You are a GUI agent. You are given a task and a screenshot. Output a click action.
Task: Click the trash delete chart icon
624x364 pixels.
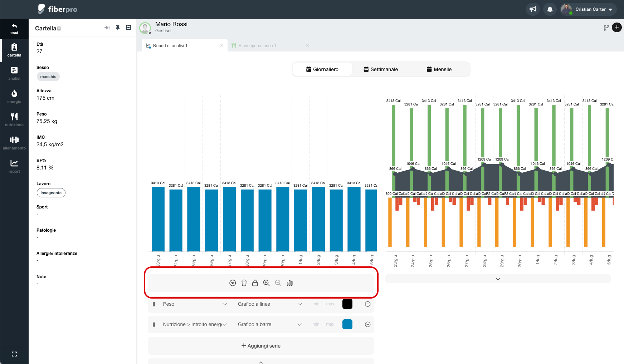tap(244, 283)
